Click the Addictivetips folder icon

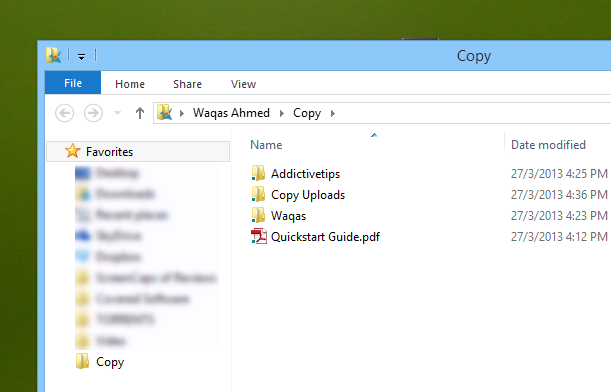pyautogui.click(x=258, y=173)
